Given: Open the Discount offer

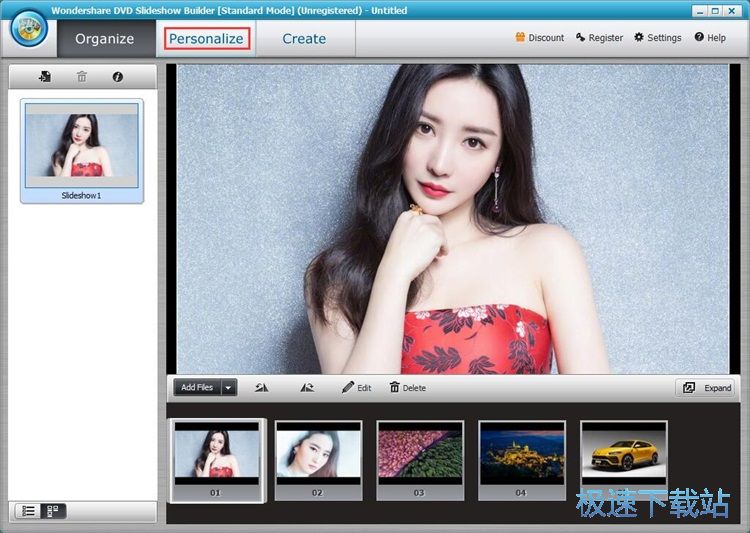Looking at the screenshot, I should coord(539,38).
